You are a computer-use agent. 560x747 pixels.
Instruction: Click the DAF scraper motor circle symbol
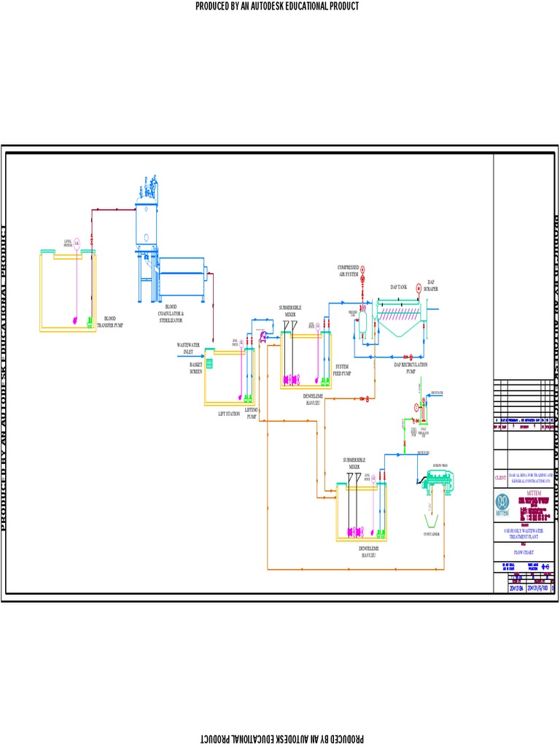pos(419,287)
